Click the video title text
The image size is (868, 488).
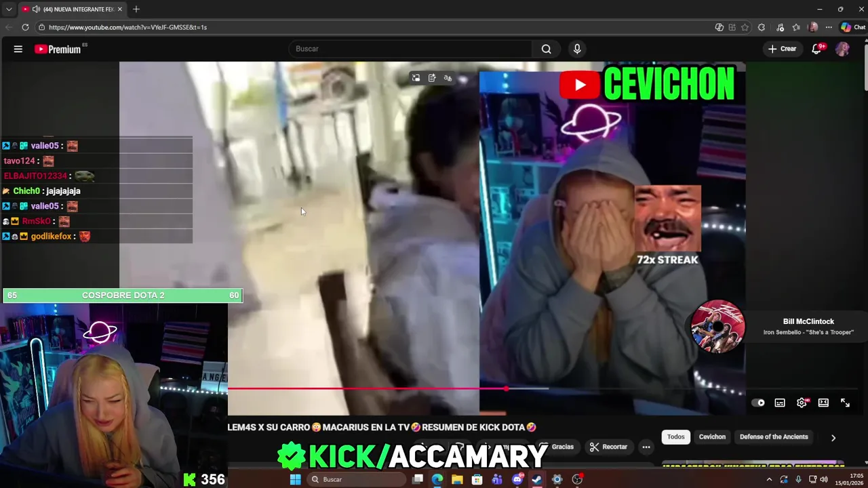pos(382,427)
